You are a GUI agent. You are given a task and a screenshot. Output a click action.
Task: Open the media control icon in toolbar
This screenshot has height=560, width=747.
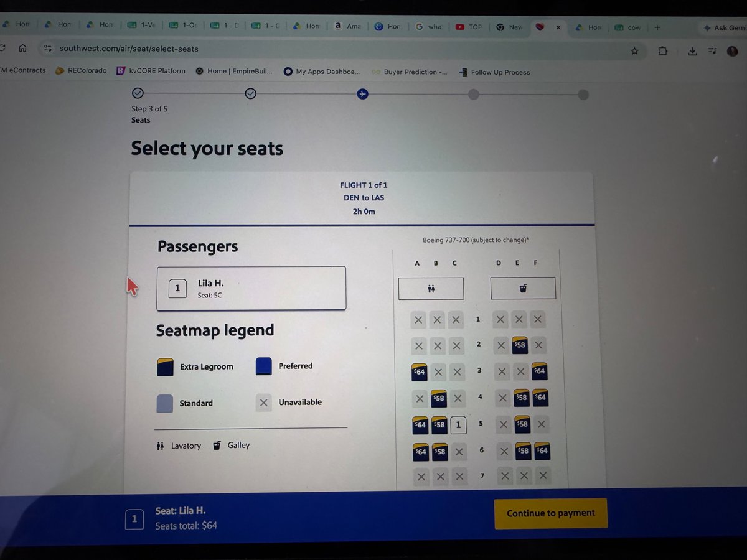click(713, 51)
